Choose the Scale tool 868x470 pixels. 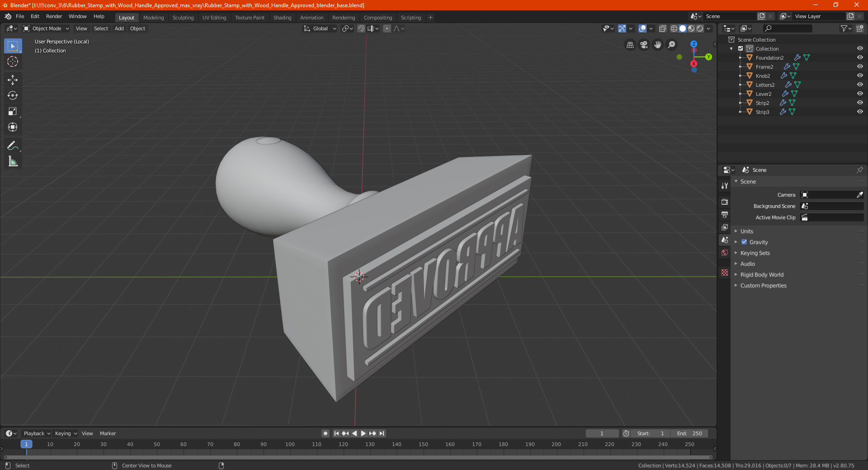coord(13,111)
